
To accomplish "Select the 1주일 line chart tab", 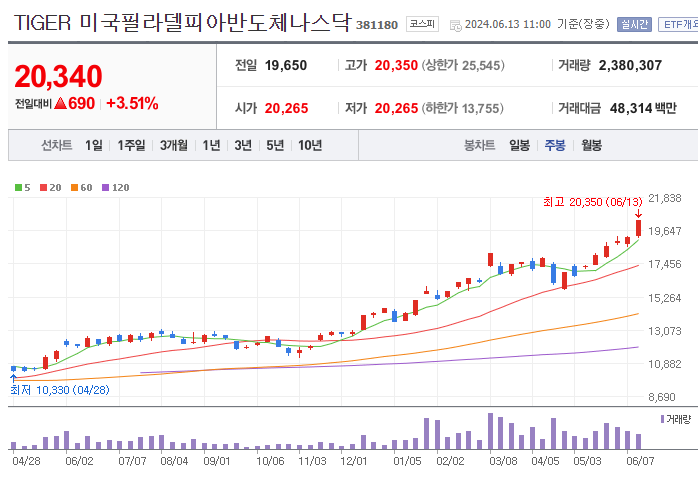I will click(x=131, y=145).
